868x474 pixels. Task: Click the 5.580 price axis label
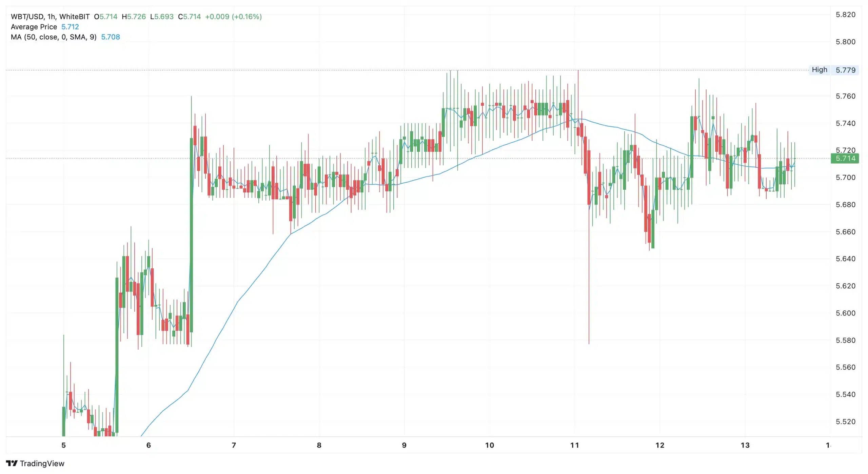pos(846,340)
